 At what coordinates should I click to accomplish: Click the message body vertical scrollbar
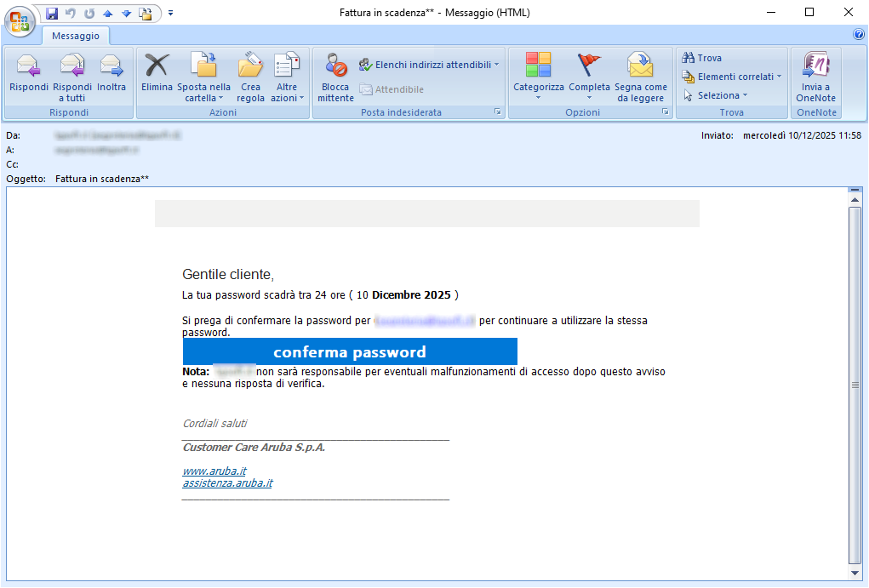pyautogui.click(x=855, y=383)
